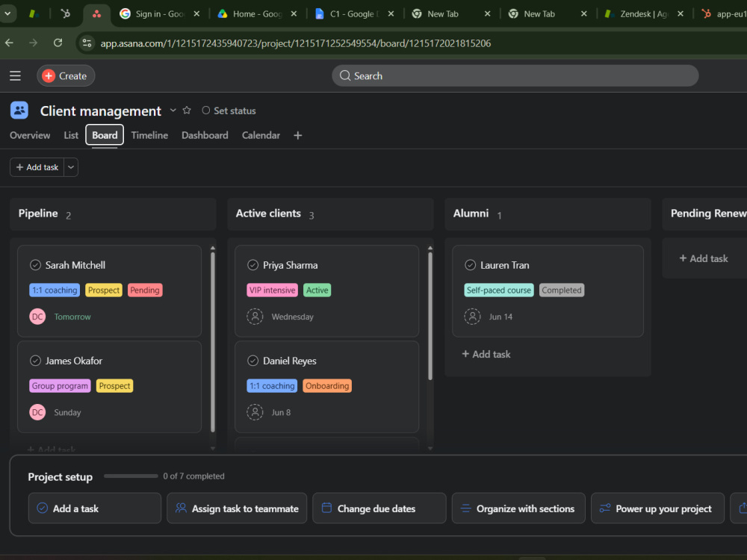This screenshot has width=747, height=560.
Task: Star the Client management project
Action: 187,111
